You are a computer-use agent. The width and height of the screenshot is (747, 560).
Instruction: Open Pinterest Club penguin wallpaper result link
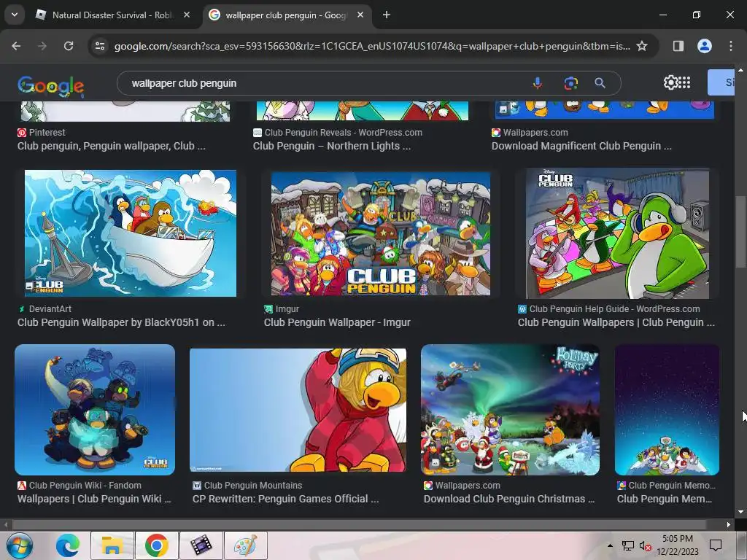point(111,146)
